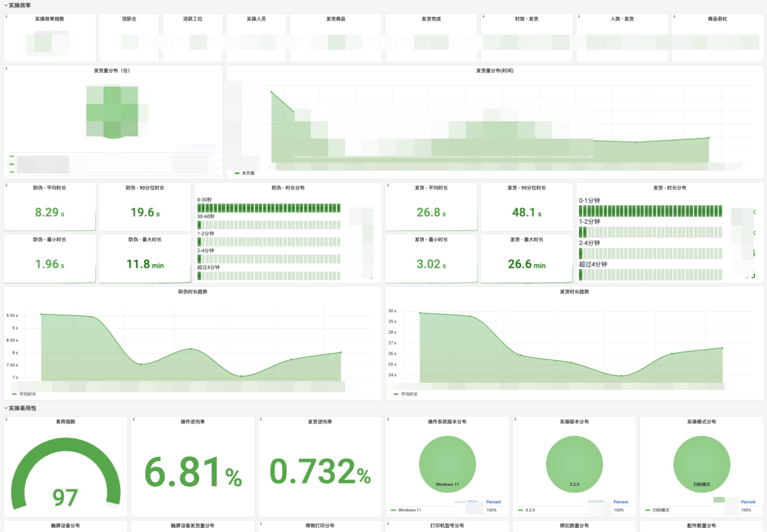Screen dimensions: 767x532
Task: Click the info icon on 时效 - 发货 panel
Action: 484,16
